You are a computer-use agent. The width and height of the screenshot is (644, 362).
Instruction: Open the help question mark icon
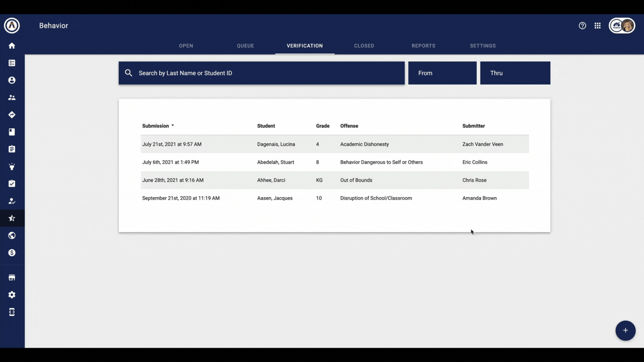coord(582,26)
